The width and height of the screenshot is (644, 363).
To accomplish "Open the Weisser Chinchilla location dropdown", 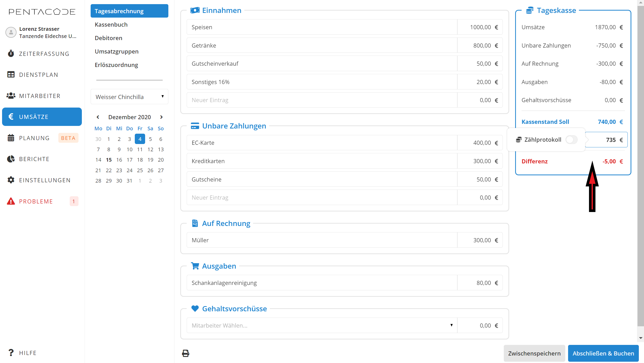I will pyautogui.click(x=129, y=97).
